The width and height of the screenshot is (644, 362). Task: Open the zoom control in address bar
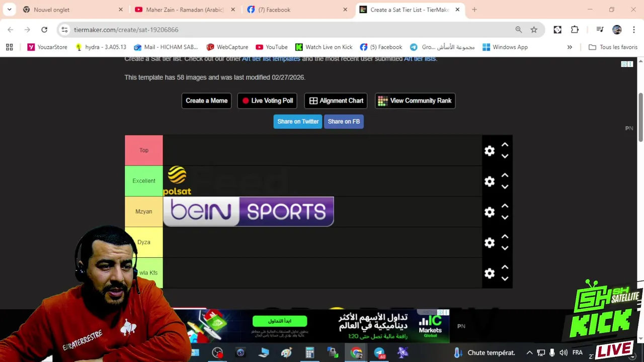[x=519, y=30]
